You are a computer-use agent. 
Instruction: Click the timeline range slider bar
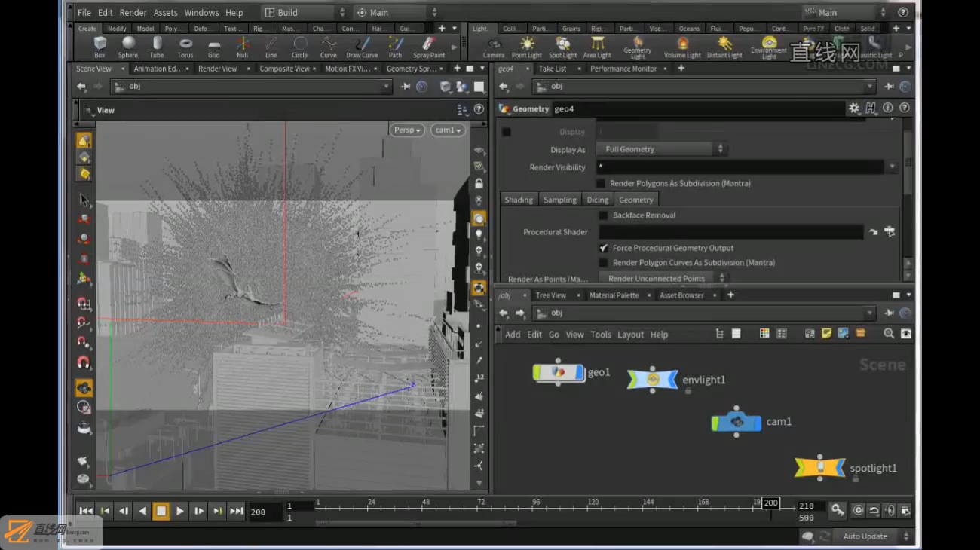[x=417, y=523]
